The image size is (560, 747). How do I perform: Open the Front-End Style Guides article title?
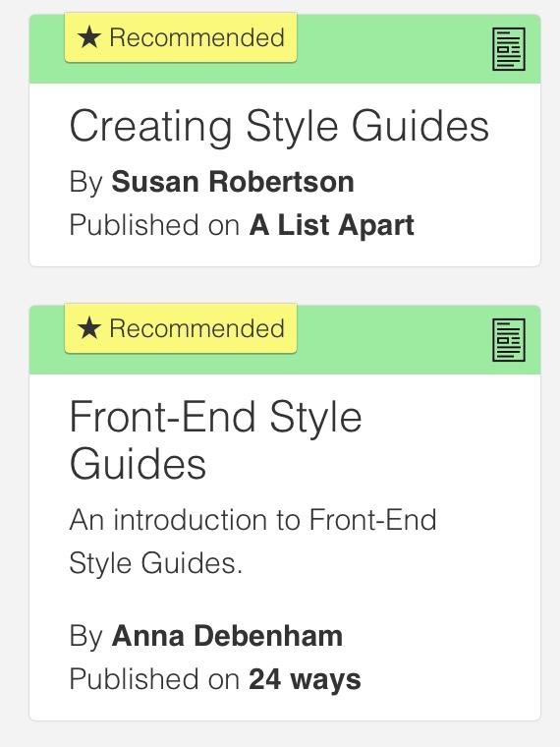[x=216, y=440]
